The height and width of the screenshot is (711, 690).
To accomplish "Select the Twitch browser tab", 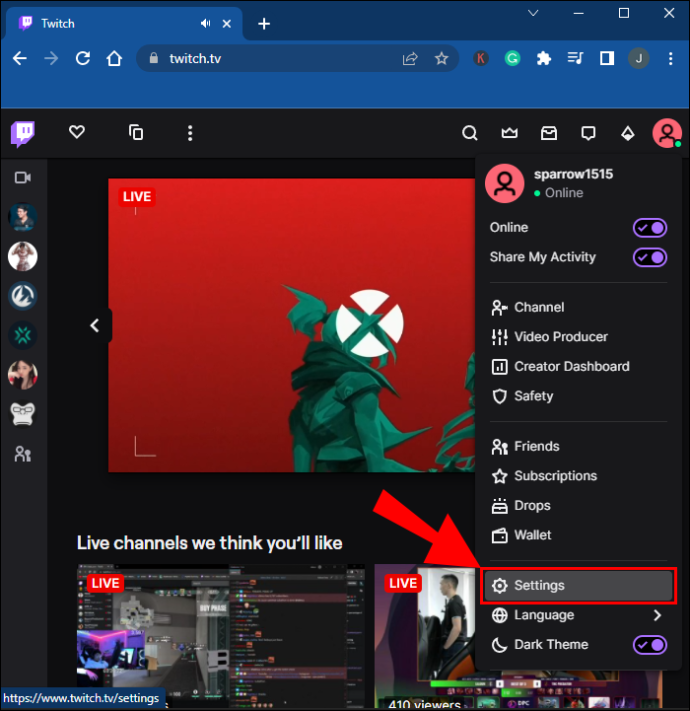I will (124, 24).
